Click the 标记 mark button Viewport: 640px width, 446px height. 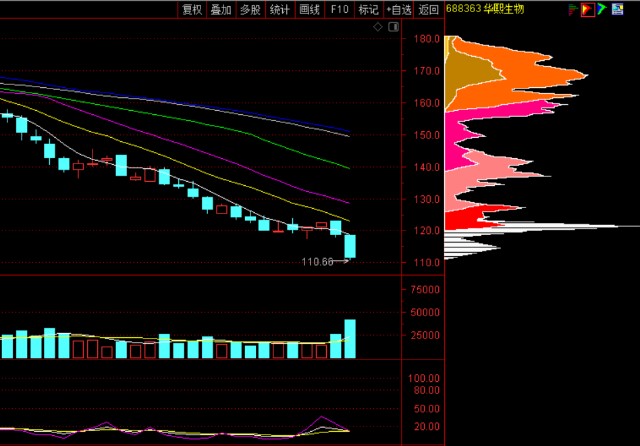pos(369,9)
